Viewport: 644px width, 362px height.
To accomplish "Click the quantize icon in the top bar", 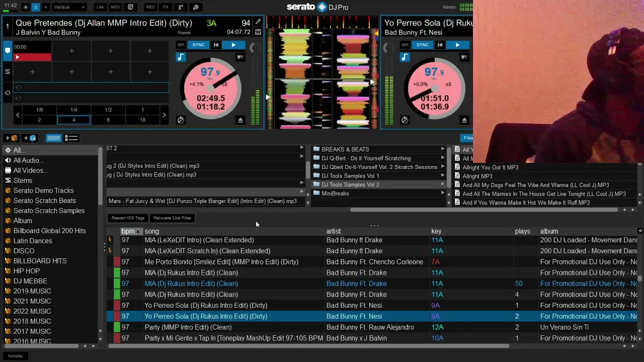I will [x=131, y=7].
